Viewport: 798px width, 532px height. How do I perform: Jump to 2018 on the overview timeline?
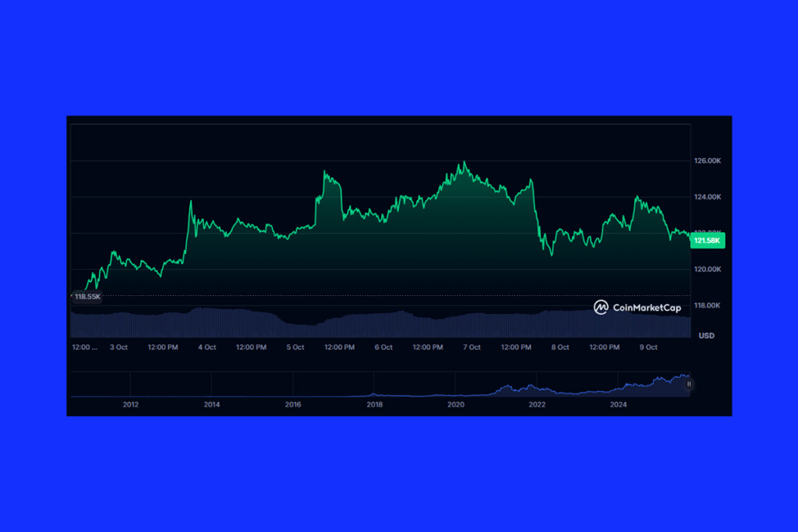pos(375,405)
